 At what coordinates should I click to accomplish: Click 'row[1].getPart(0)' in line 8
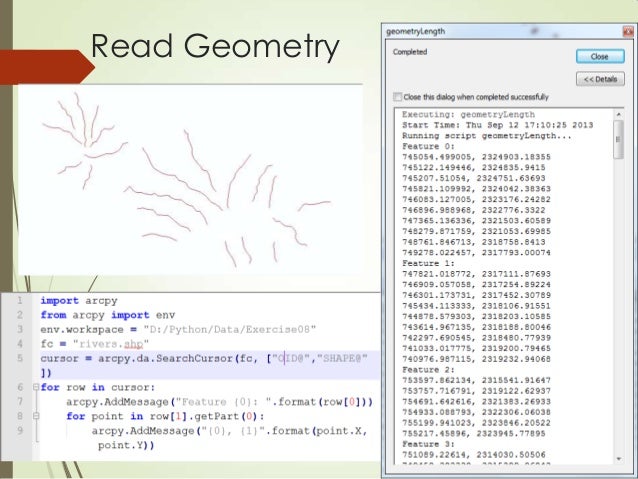pyautogui.click(x=207, y=416)
